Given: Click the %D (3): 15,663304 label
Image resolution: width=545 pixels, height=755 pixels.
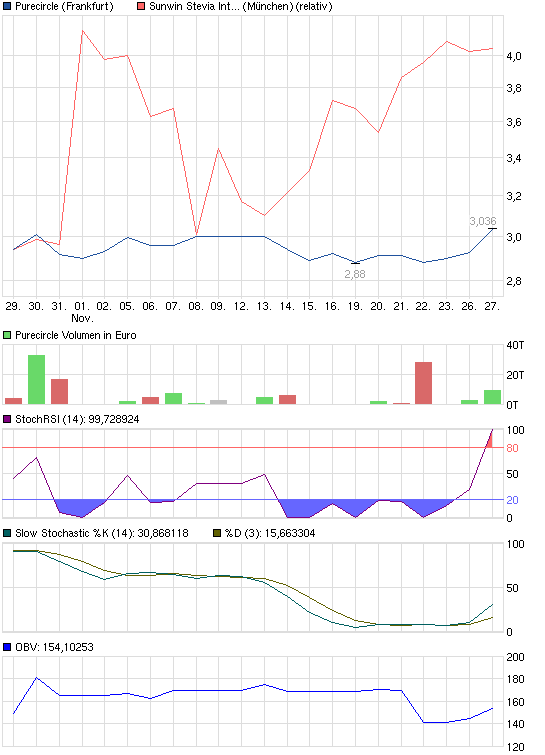Looking at the screenshot, I should 270,533.
